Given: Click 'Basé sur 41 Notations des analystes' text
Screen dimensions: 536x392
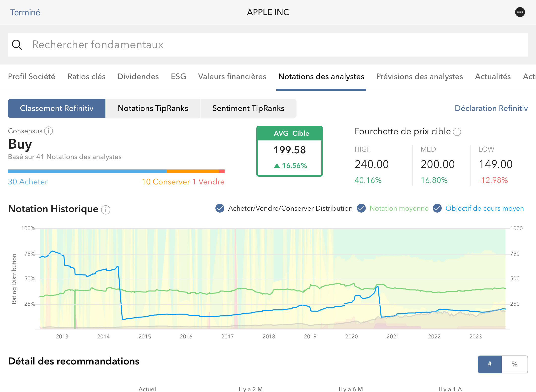Looking at the screenshot, I should pos(65,157).
